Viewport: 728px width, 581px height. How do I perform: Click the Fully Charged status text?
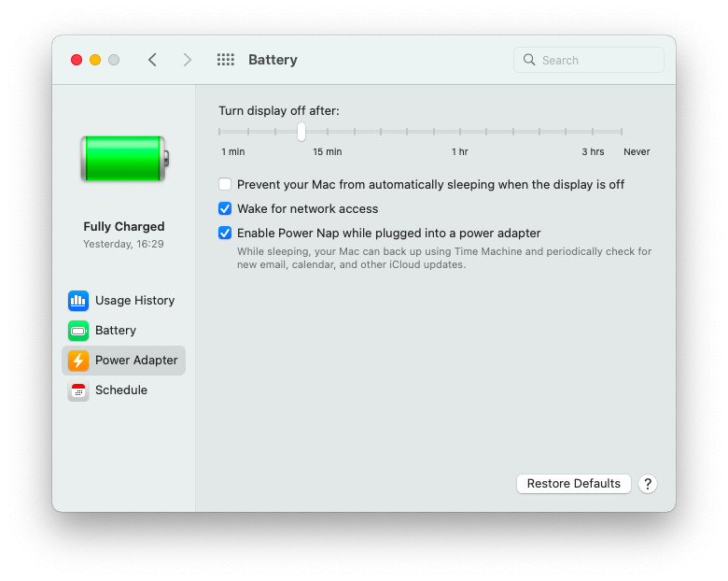tap(124, 226)
